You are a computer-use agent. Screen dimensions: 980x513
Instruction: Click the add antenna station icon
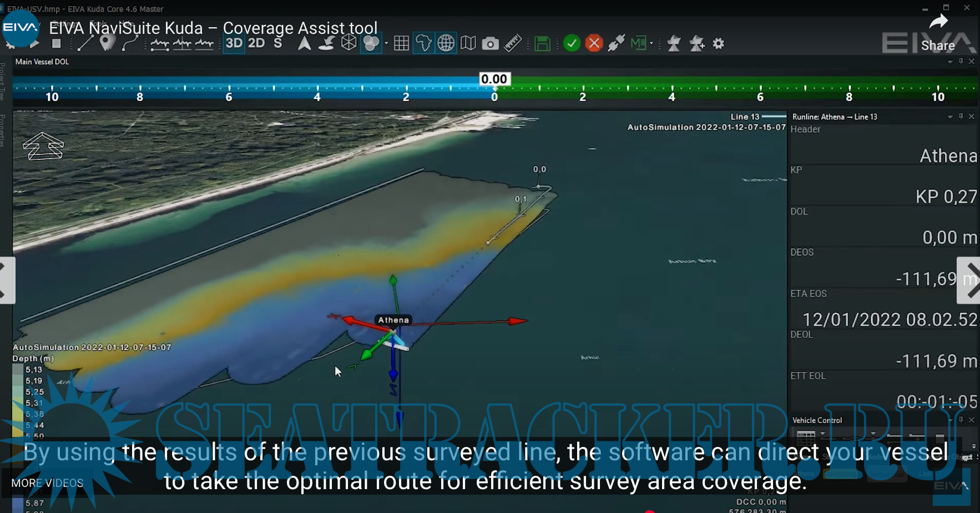coord(697,43)
